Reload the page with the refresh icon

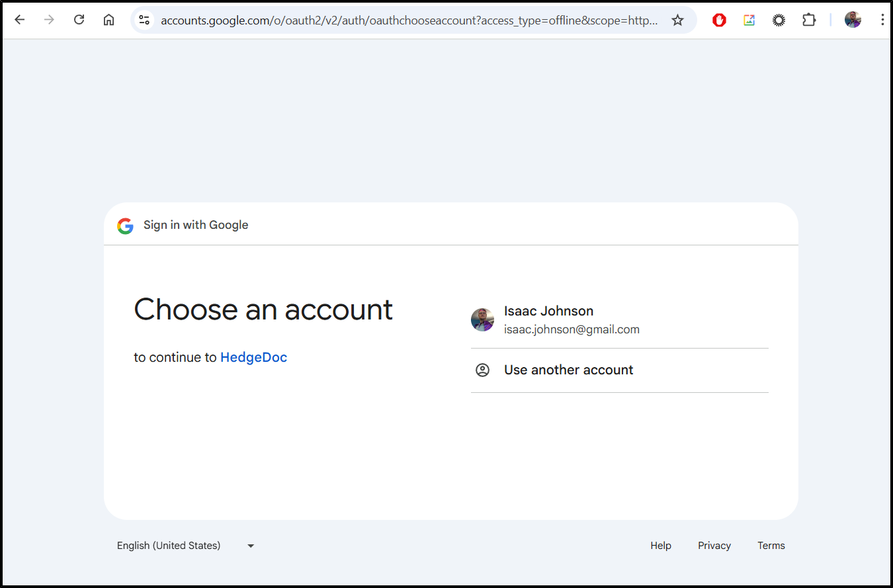79,20
